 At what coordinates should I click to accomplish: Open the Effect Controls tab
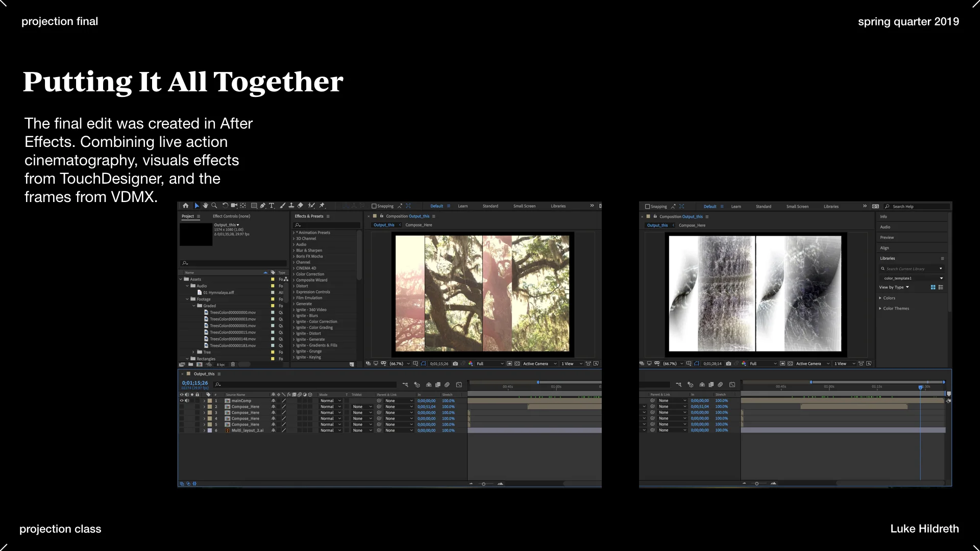click(x=231, y=216)
